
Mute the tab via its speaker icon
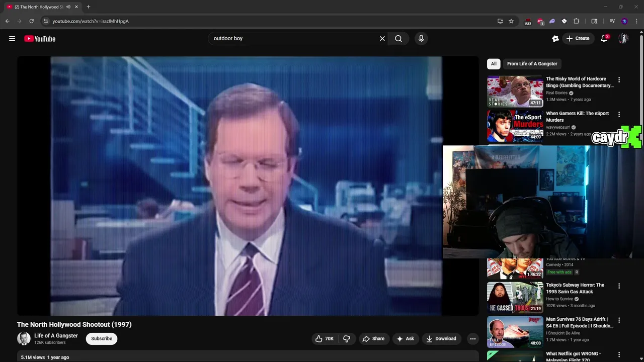68,7
